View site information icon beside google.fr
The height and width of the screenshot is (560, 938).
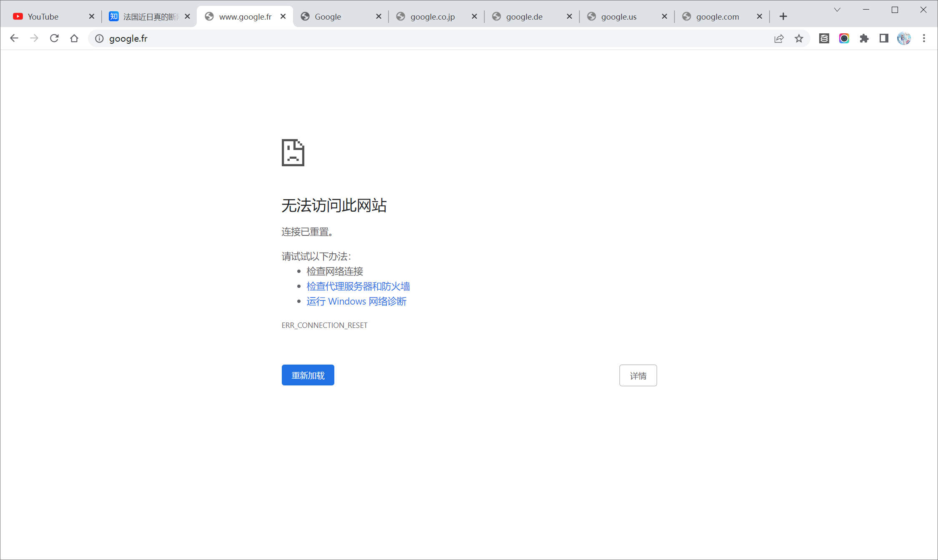point(99,39)
